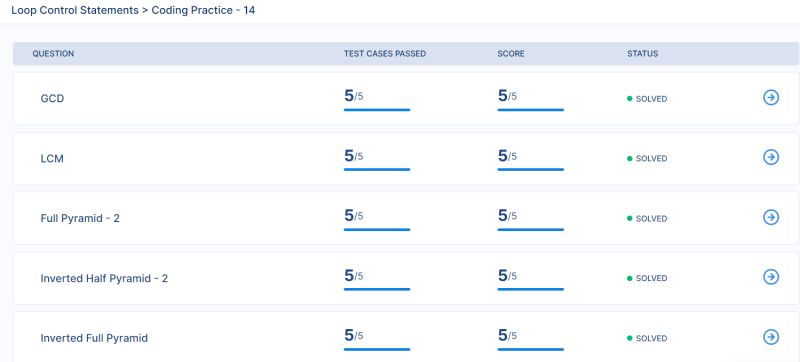Open the LCM question arrow icon

pyautogui.click(x=771, y=157)
